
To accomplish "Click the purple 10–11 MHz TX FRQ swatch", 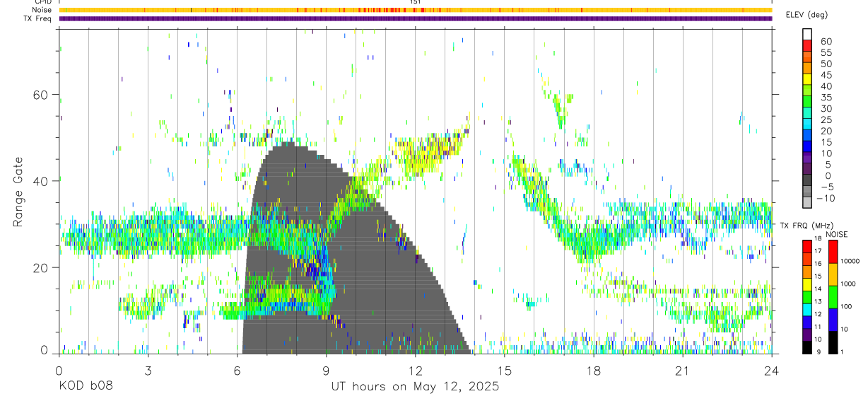I will (807, 335).
